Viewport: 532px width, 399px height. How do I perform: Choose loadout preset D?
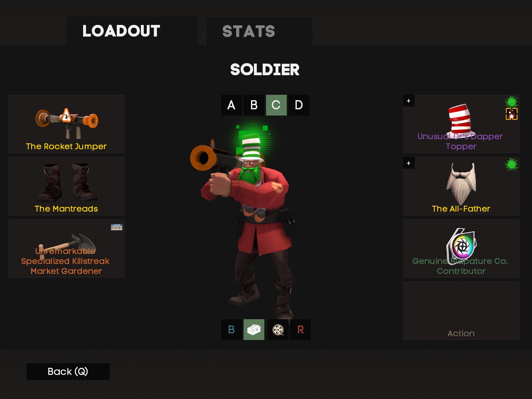pos(299,105)
